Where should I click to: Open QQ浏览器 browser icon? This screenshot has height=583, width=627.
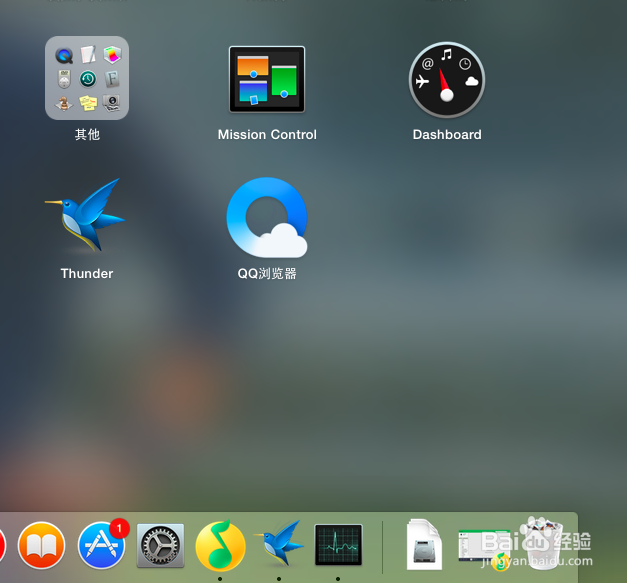pos(267,217)
